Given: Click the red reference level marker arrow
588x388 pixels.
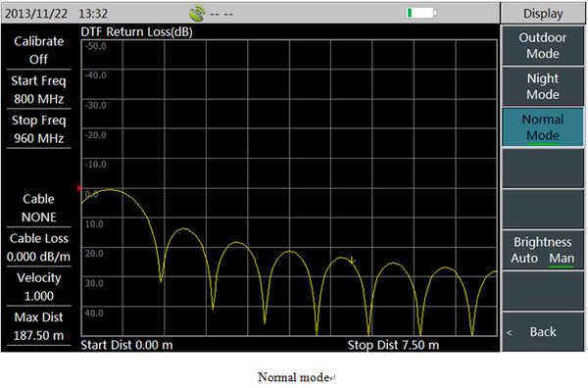Looking at the screenshot, I should pos(79,188).
